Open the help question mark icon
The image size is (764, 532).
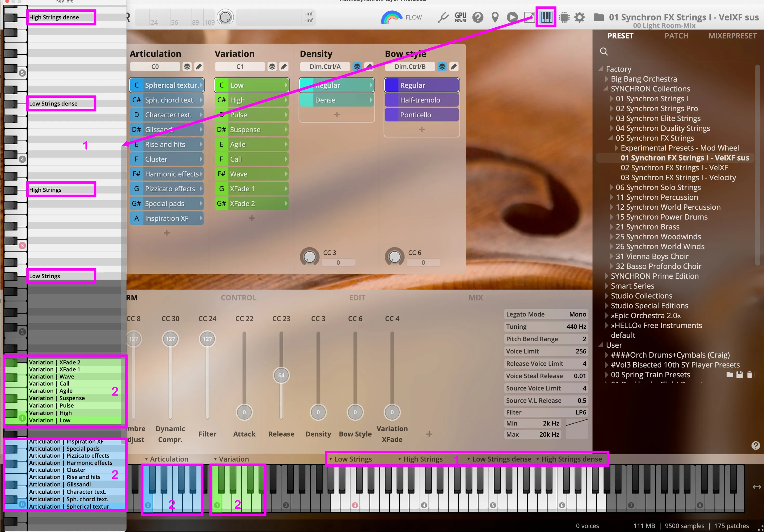click(478, 17)
